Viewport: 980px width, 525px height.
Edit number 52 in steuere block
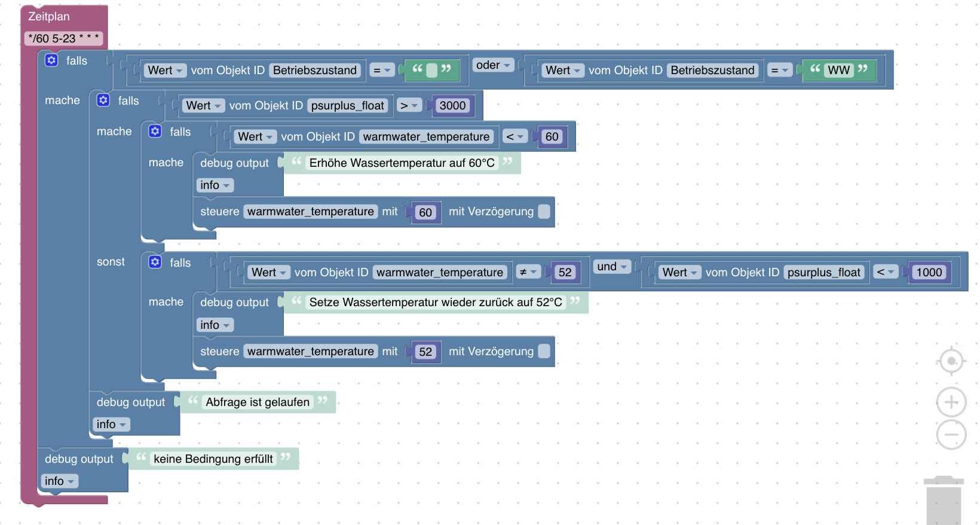425,352
